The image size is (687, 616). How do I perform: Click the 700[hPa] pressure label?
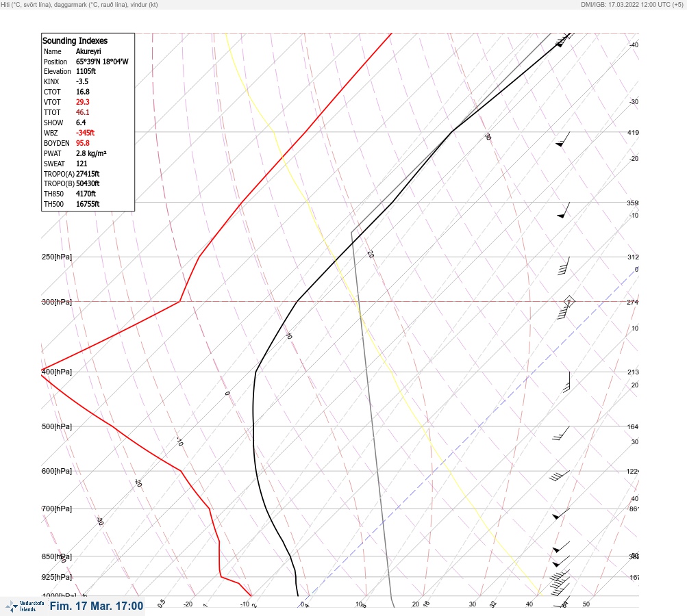click(x=57, y=509)
